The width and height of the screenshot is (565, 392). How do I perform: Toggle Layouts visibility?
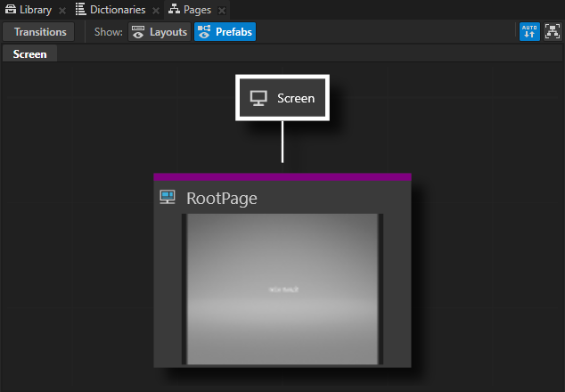pyautogui.click(x=160, y=32)
